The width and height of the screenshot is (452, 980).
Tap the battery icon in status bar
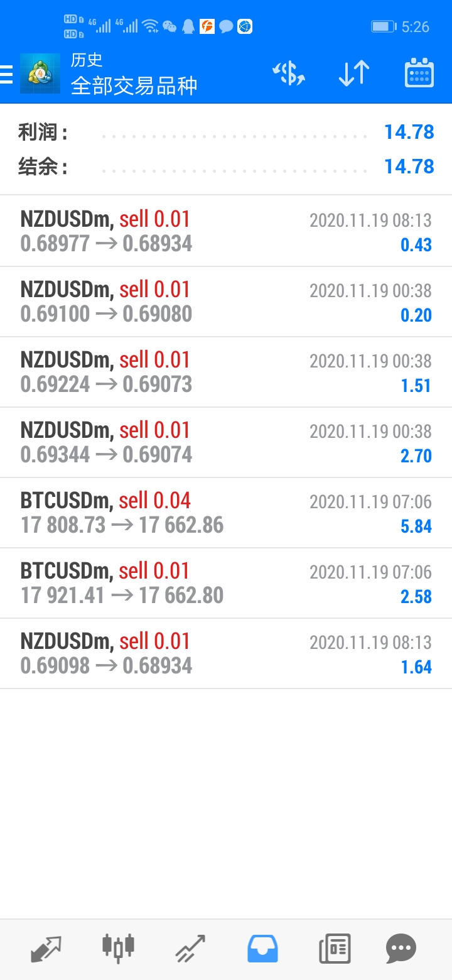click(x=382, y=26)
